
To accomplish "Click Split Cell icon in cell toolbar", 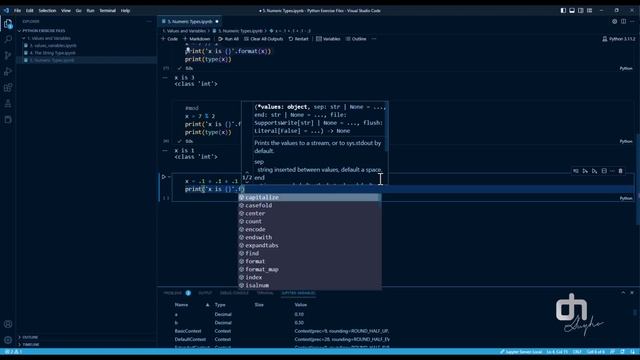I will pos(604,171).
